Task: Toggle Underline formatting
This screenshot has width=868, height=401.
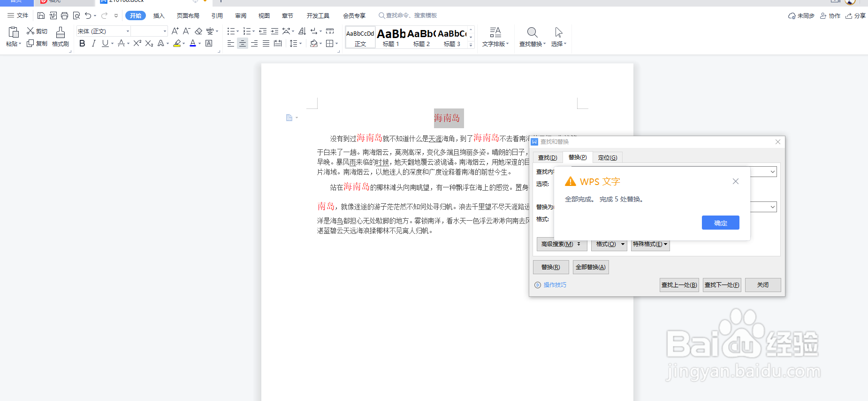Action: click(x=105, y=43)
